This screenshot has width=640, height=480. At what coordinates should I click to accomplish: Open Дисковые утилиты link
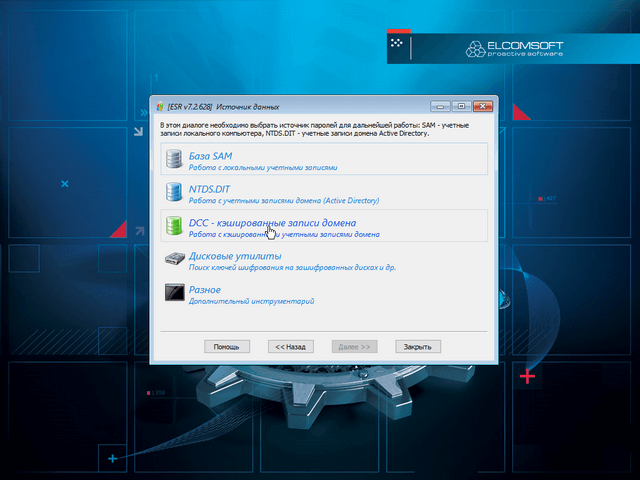(229, 256)
